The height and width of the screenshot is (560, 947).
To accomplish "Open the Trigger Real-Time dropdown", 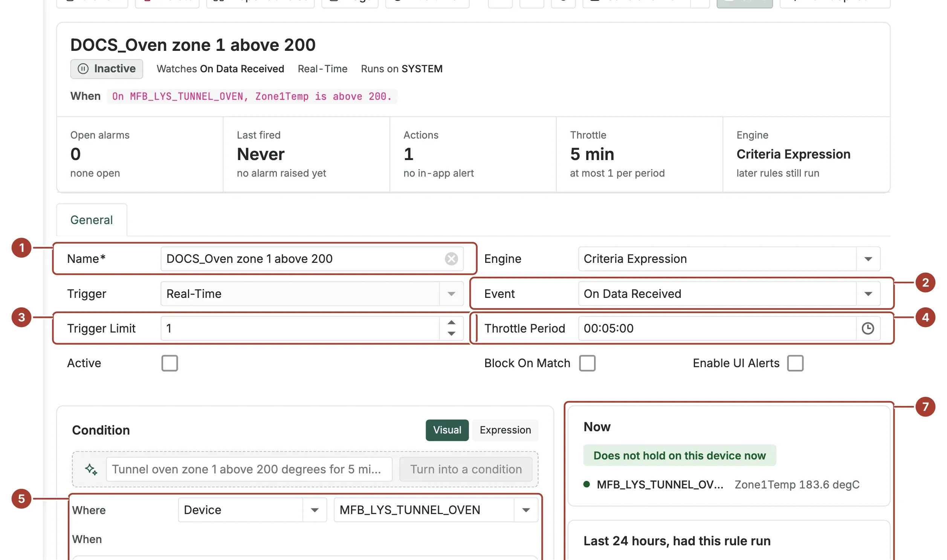I will click(x=451, y=294).
